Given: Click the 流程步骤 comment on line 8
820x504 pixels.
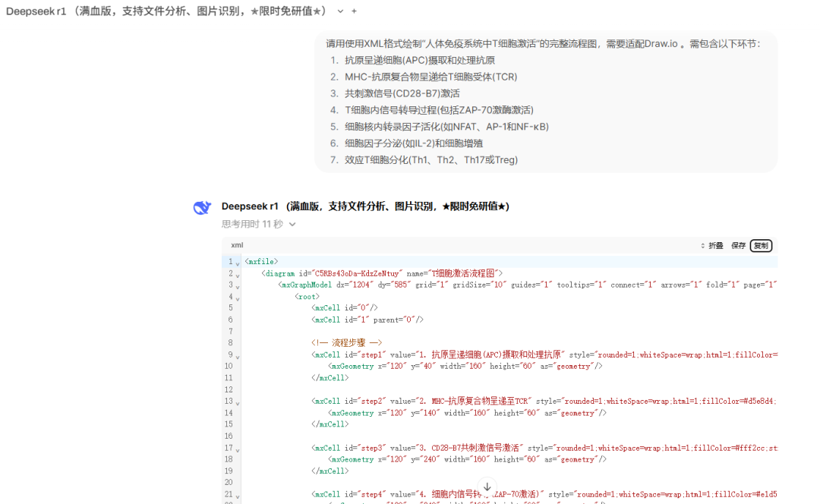Looking at the screenshot, I should [x=347, y=343].
